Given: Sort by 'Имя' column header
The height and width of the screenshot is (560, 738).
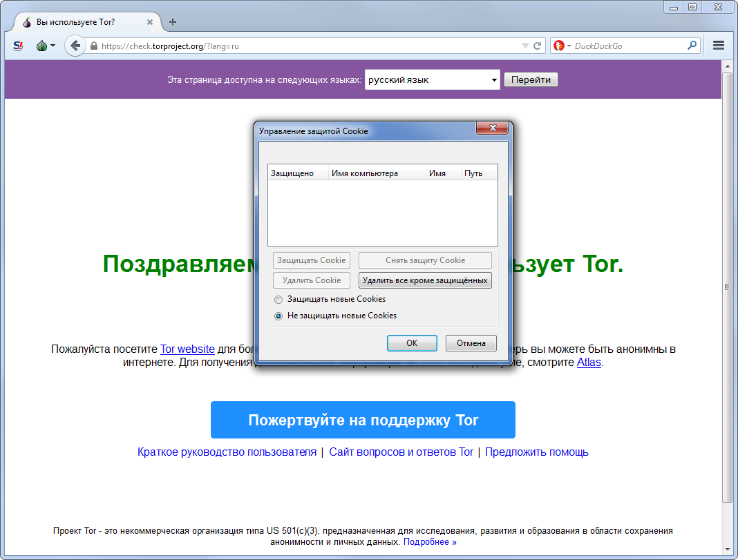Looking at the screenshot, I should click(443, 173).
